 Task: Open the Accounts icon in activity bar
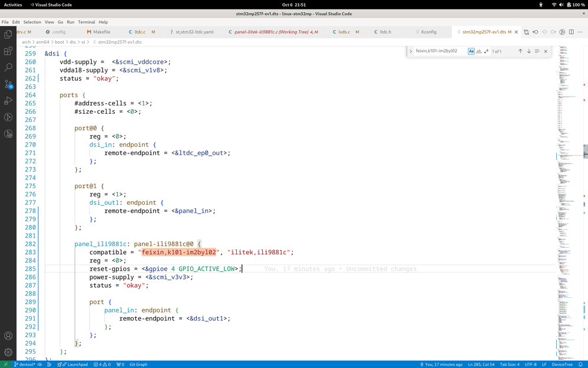(8, 336)
